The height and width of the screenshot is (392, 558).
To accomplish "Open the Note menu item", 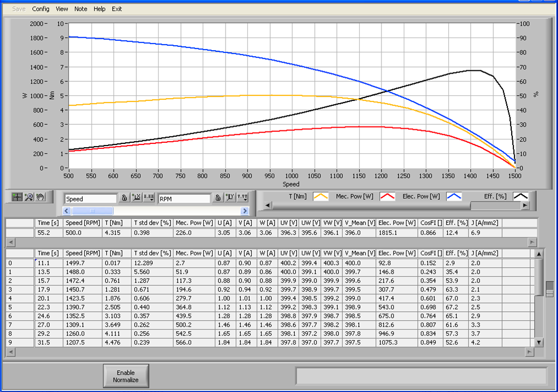I will [81, 9].
